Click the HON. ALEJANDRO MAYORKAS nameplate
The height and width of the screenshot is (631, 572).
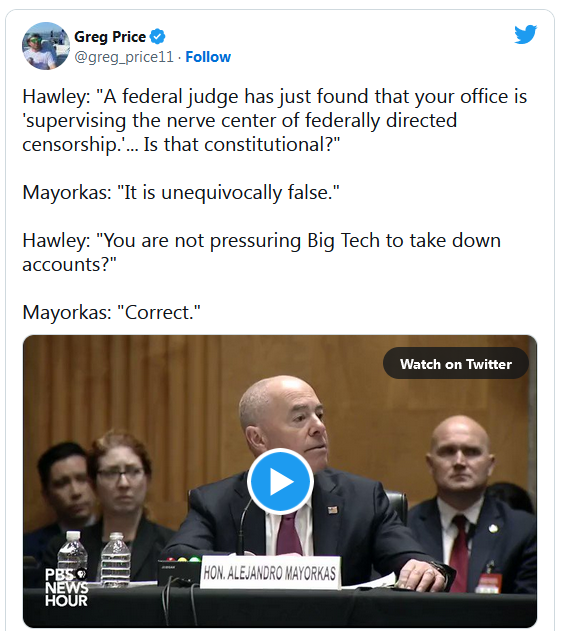click(x=270, y=572)
